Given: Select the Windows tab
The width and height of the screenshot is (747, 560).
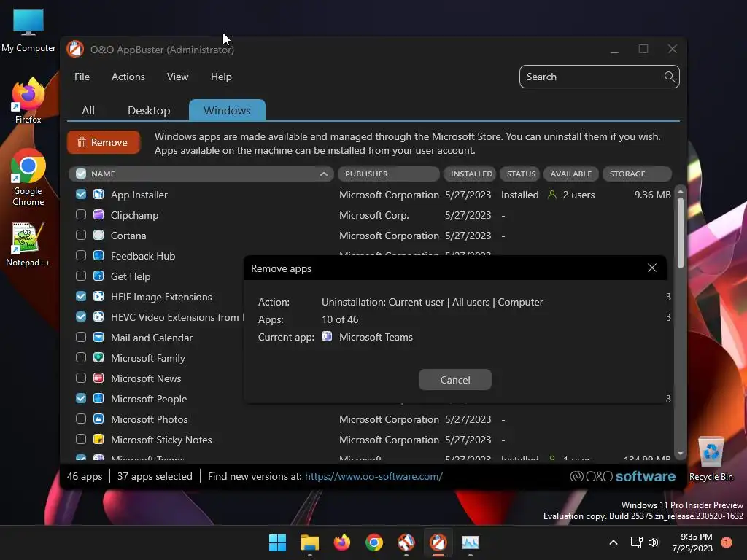Looking at the screenshot, I should (227, 111).
